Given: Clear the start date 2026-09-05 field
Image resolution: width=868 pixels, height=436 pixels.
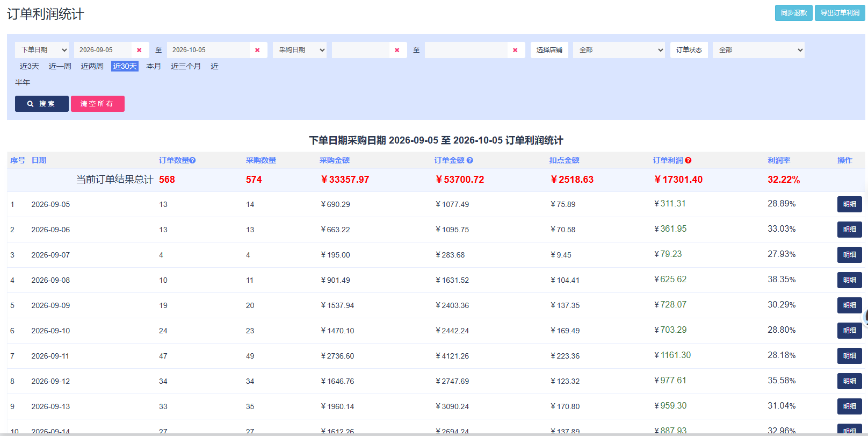Looking at the screenshot, I should 139,50.
